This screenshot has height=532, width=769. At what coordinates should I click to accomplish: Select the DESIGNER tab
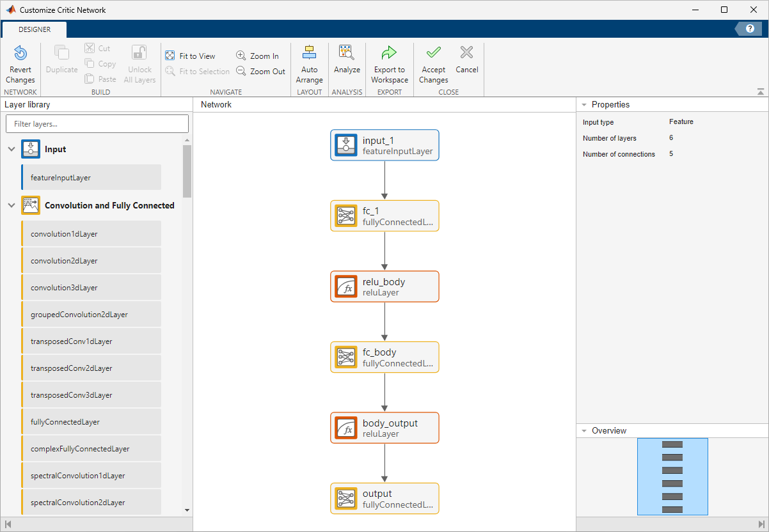pyautogui.click(x=35, y=29)
